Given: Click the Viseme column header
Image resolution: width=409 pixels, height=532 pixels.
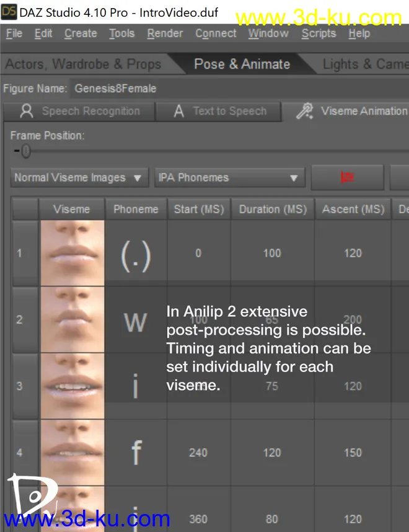Looking at the screenshot, I should 71,210.
